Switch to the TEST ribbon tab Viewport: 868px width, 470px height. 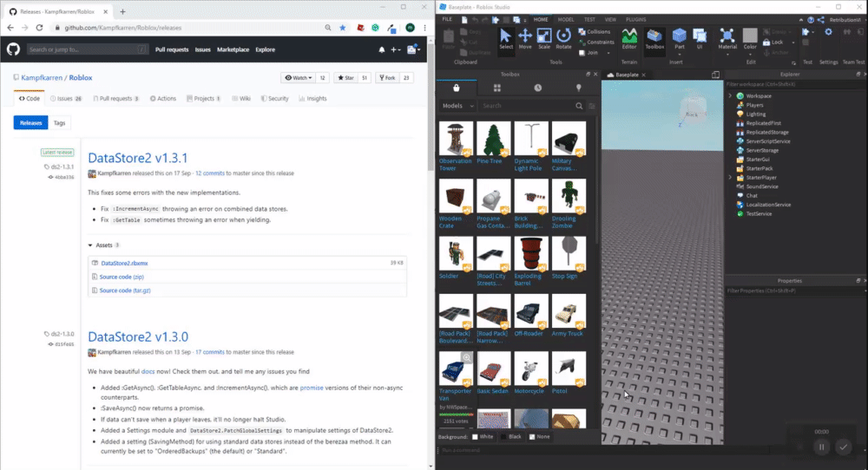pyautogui.click(x=589, y=19)
